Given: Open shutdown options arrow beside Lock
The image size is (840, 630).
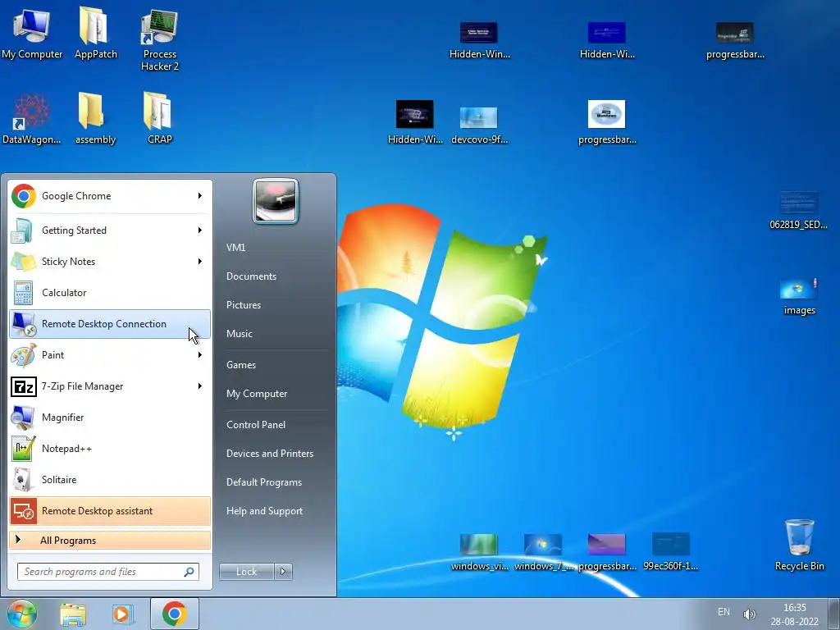Looking at the screenshot, I should point(283,572).
